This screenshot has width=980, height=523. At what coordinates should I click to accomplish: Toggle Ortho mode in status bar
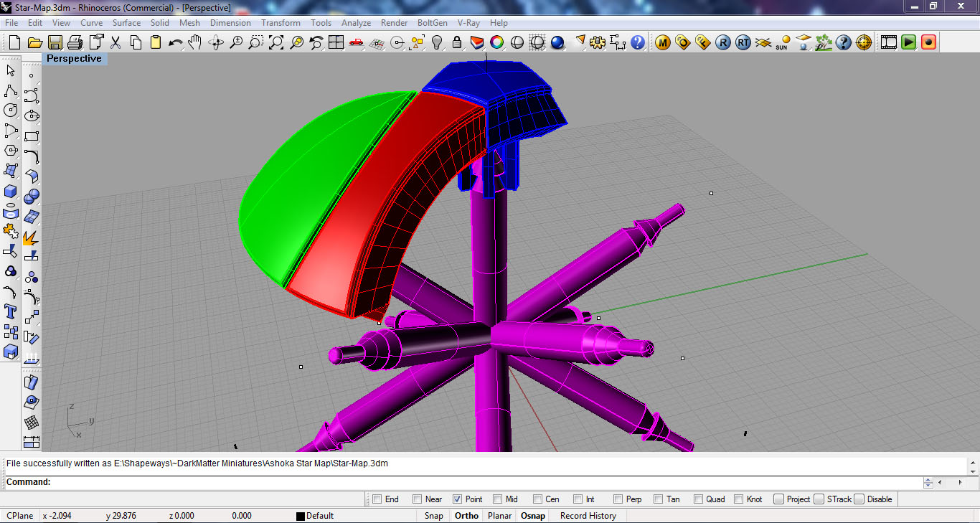click(466, 516)
